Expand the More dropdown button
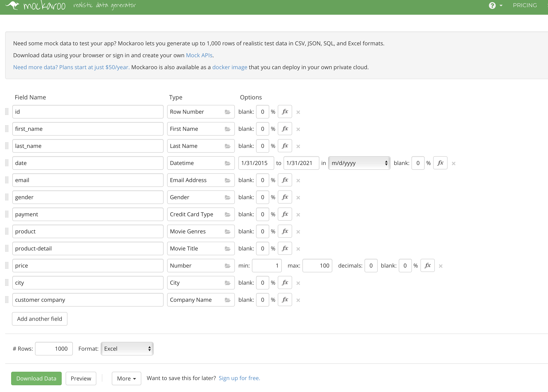Screen dimensions: 548x392 point(126,378)
